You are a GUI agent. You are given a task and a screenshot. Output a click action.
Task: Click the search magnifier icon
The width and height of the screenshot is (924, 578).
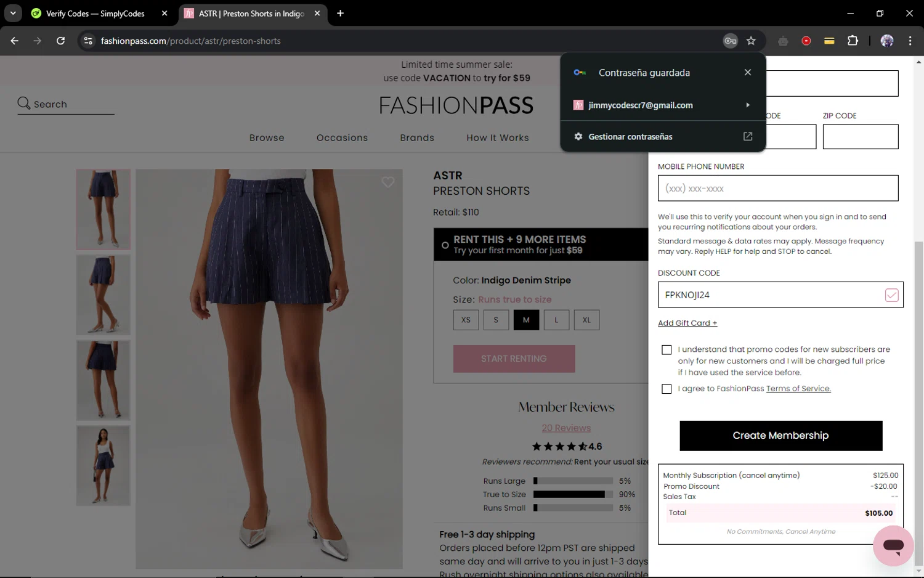coord(24,104)
